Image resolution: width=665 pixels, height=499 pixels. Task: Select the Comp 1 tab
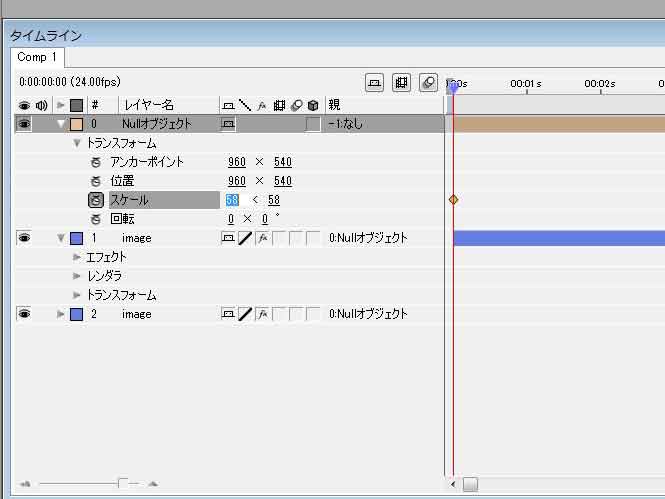[37, 57]
